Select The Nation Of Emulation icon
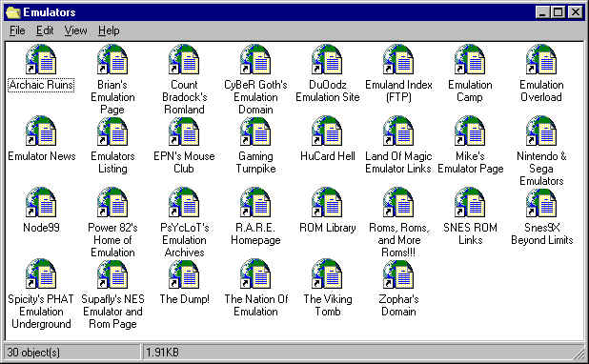The height and width of the screenshot is (364, 589). (x=255, y=273)
